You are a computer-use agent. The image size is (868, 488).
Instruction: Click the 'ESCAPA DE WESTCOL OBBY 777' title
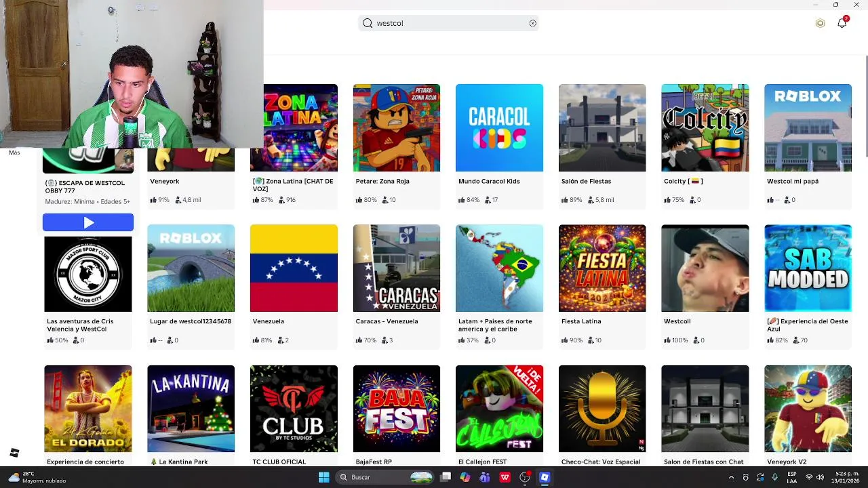click(x=85, y=187)
